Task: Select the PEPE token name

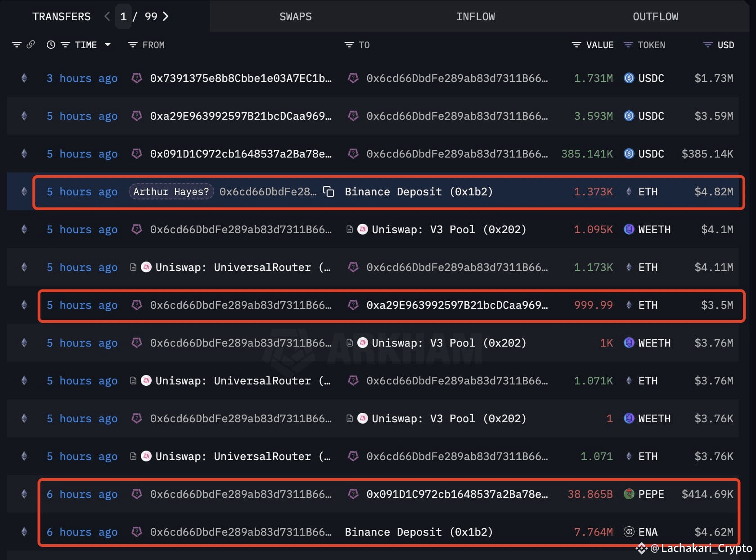Action: coord(651,494)
